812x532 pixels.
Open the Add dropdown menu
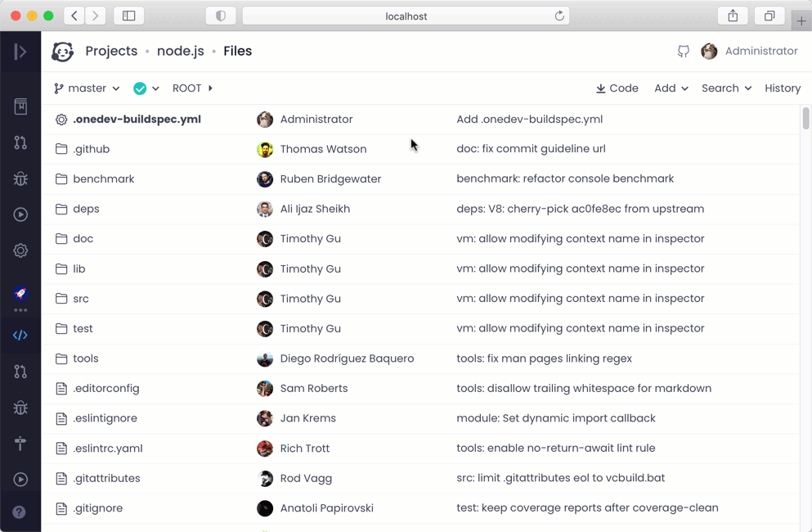(671, 88)
